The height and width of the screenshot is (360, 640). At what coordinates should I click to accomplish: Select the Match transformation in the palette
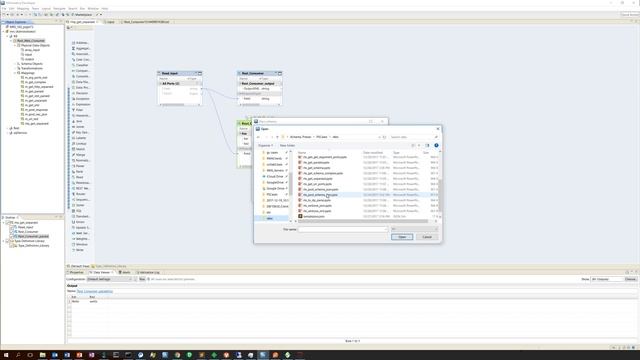click(x=79, y=149)
